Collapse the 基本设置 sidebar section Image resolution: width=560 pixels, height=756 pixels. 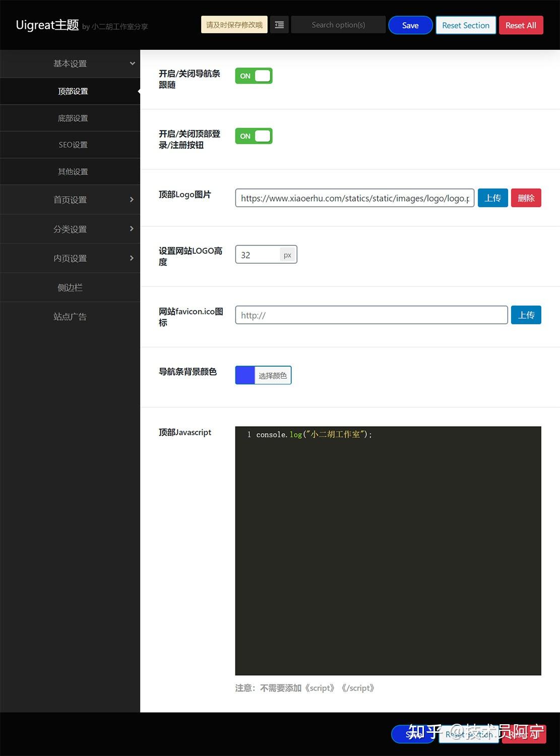tap(70, 64)
